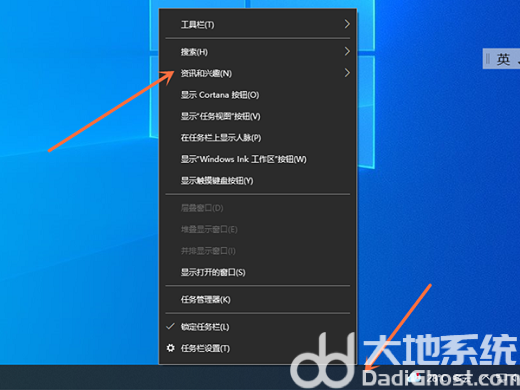Click the greyed 层叠窗口(D) entry
Viewport: 520px width, 390px height.
(x=257, y=208)
